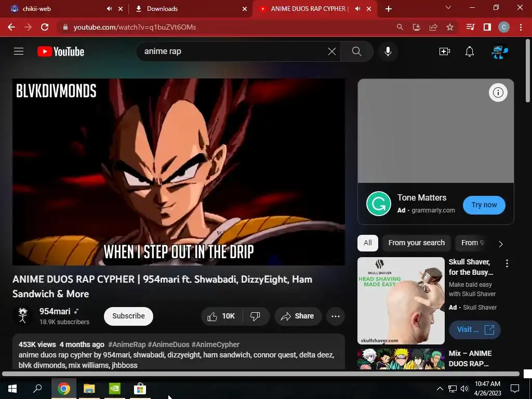Open the Windows notification center
The image size is (532, 399).
515,389
